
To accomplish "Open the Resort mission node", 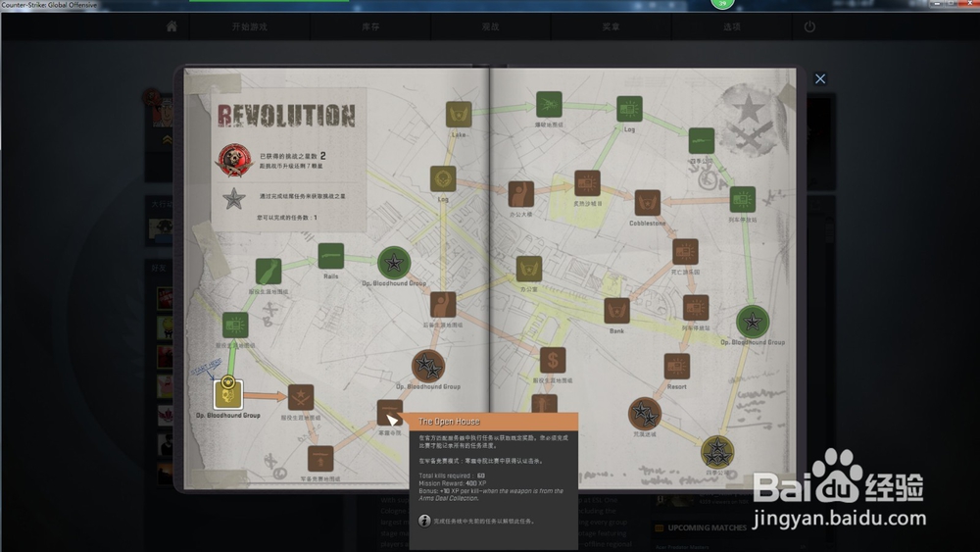I will pos(677,367).
